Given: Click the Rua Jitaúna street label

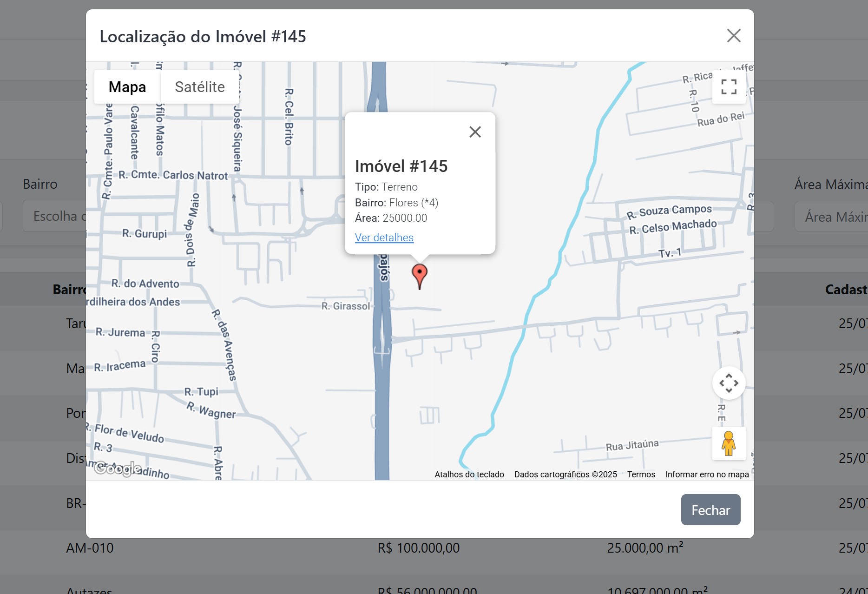Looking at the screenshot, I should point(632,445).
